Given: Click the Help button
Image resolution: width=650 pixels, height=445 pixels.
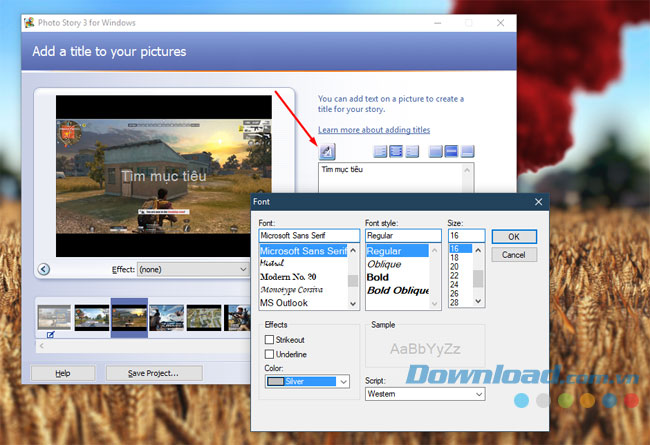Looking at the screenshot, I should pyautogui.click(x=63, y=373).
